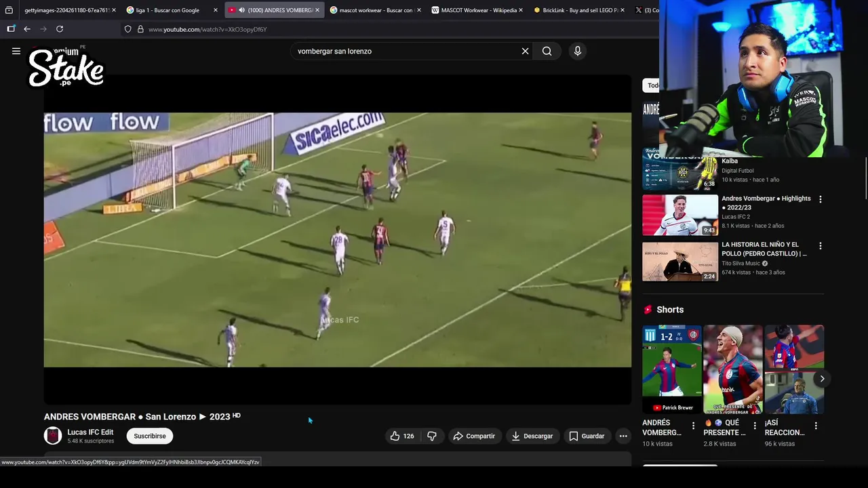The height and width of the screenshot is (488, 868).
Task: Click the Compartir share button
Action: [474, 436]
